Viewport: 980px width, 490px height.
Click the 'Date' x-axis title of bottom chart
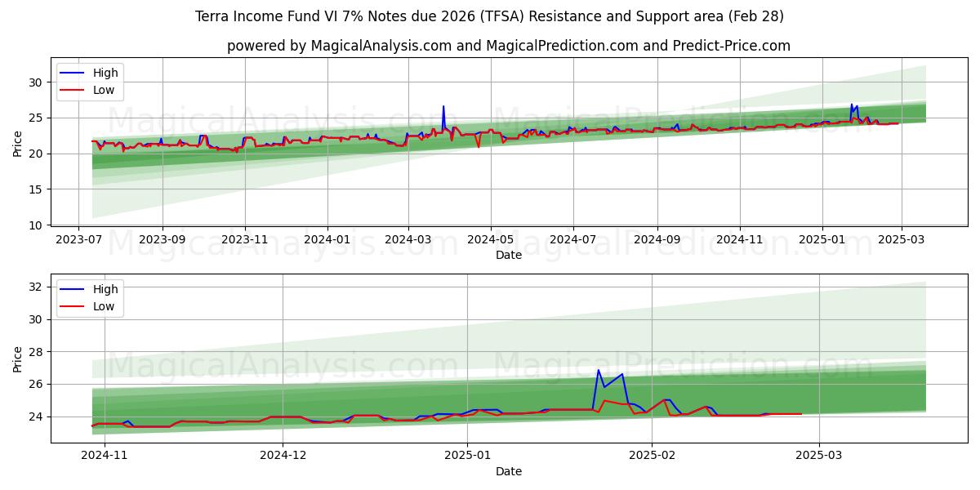[508, 471]
